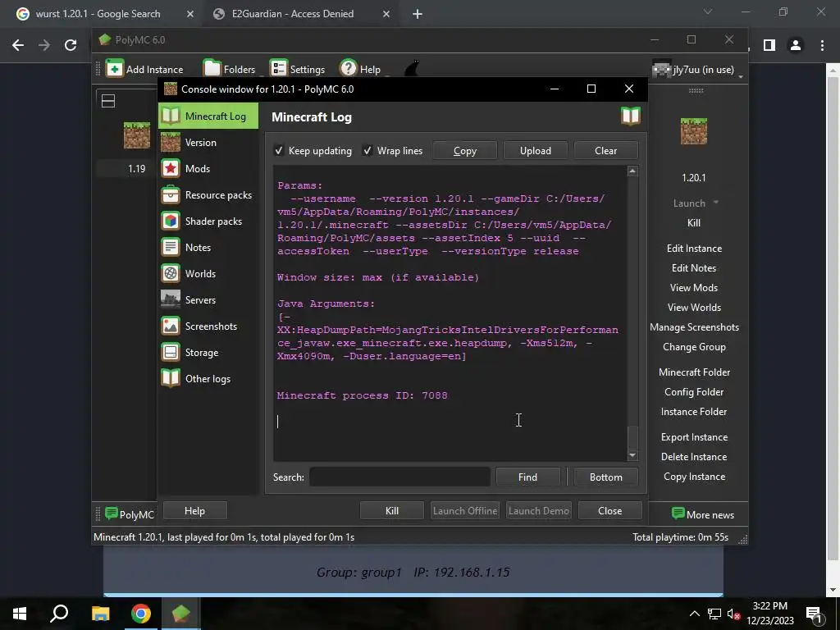
Task: Open a new Chrome tab
Action: point(418,14)
